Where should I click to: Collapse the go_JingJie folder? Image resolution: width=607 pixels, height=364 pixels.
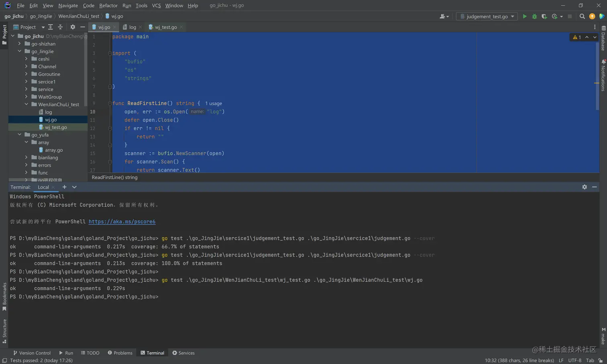click(x=19, y=51)
